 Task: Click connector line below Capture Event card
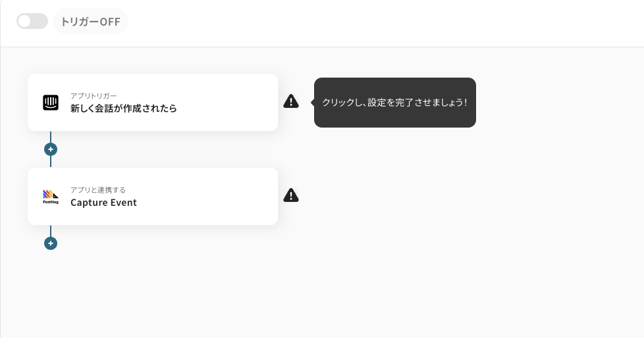[51, 230]
